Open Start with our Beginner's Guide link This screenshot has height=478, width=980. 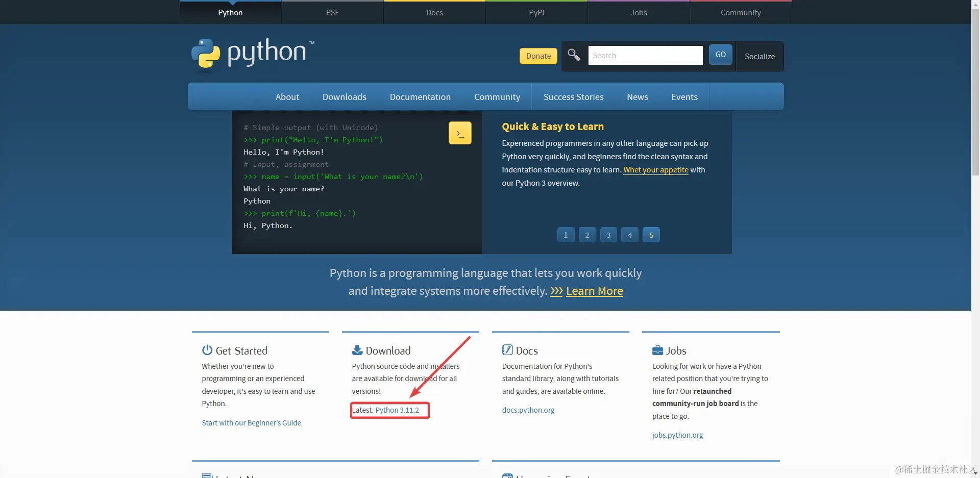pos(252,423)
